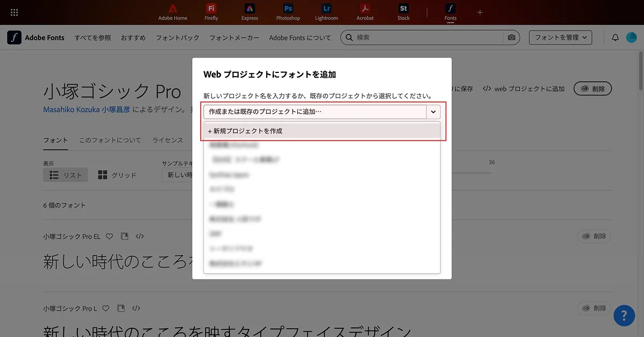
Task: Switch to このフォントについて tab
Action: pyautogui.click(x=110, y=140)
